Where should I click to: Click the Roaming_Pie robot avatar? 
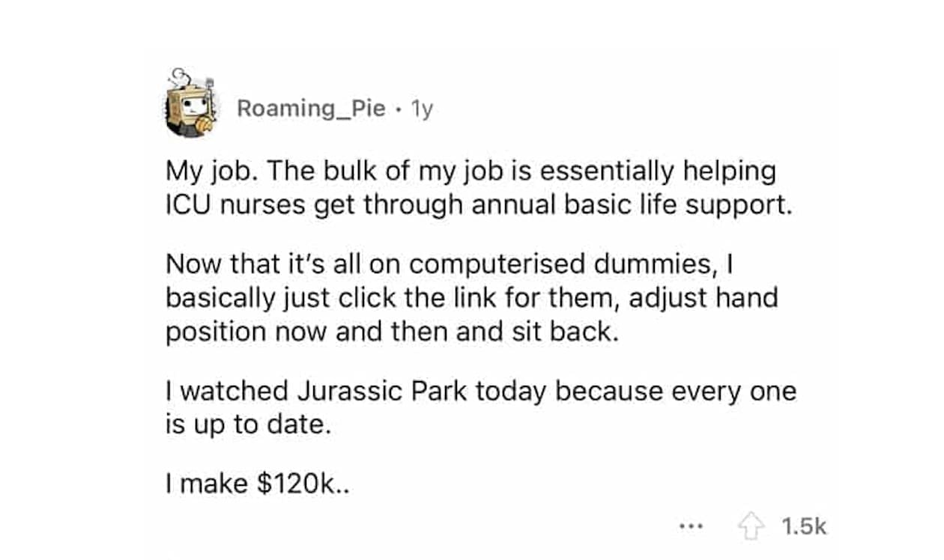click(190, 106)
